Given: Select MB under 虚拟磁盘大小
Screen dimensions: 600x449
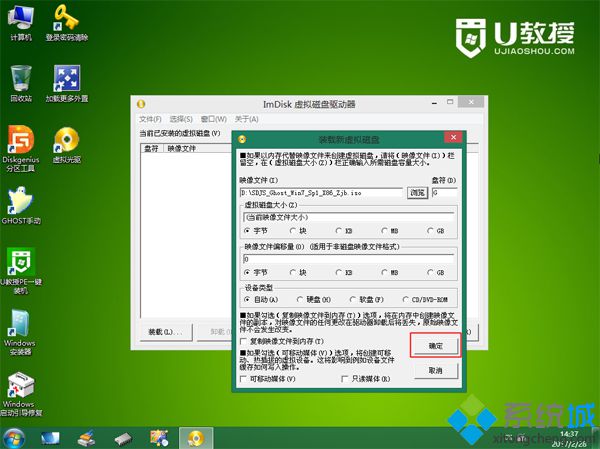Looking at the screenshot, I should click(390, 231).
